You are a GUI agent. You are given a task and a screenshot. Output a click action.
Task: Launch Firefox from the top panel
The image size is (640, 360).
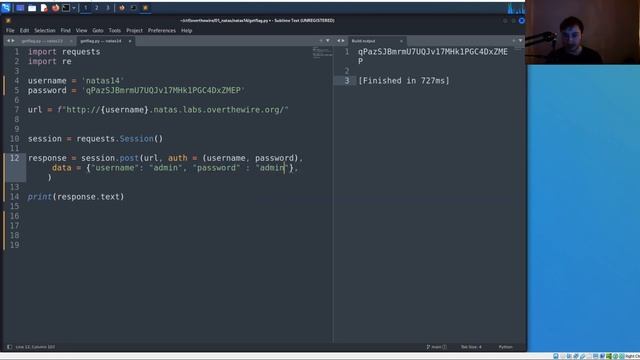coord(55,8)
